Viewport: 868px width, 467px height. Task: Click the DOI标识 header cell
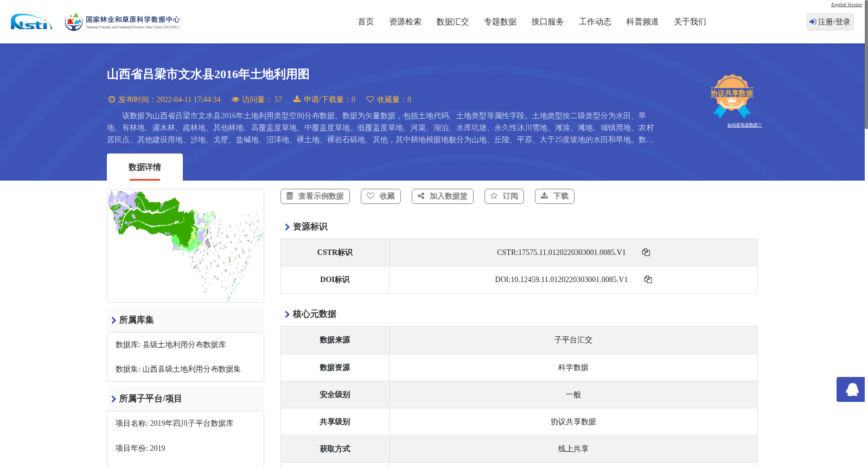[335, 280]
